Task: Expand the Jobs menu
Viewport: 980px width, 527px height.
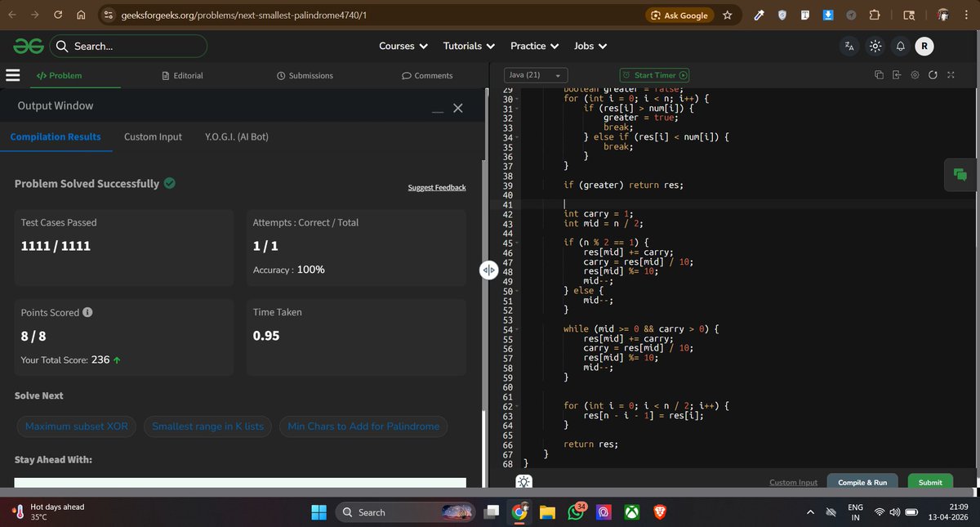Action: (590, 46)
